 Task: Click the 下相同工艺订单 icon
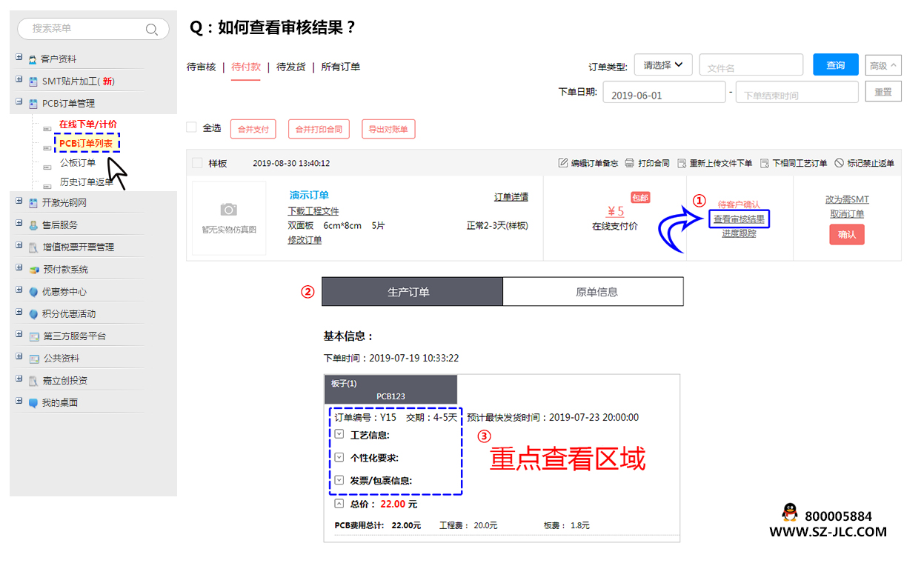[765, 163]
